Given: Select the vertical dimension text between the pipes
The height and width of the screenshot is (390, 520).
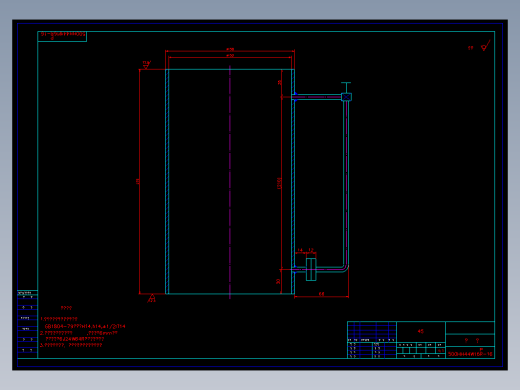Looking at the screenshot, I should 280,183.
